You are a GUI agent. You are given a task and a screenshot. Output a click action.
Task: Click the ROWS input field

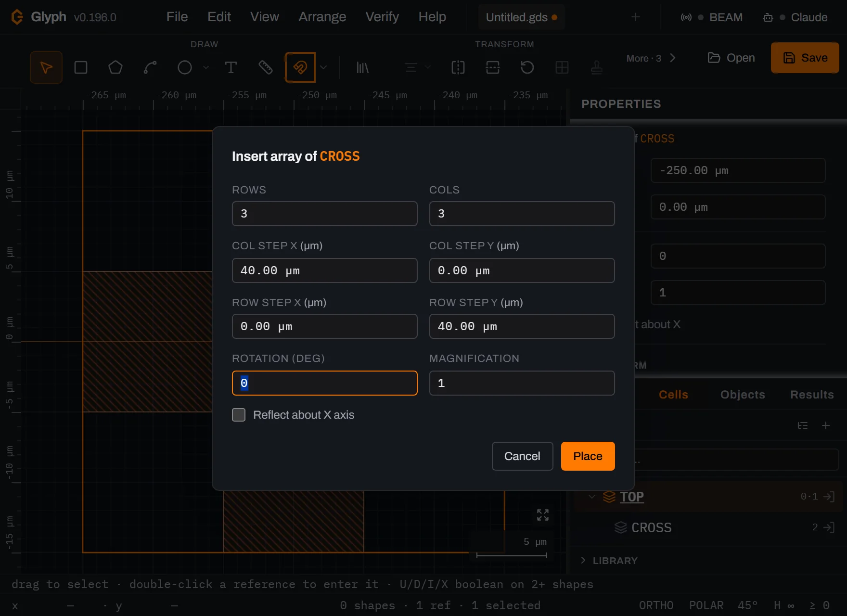coord(325,214)
